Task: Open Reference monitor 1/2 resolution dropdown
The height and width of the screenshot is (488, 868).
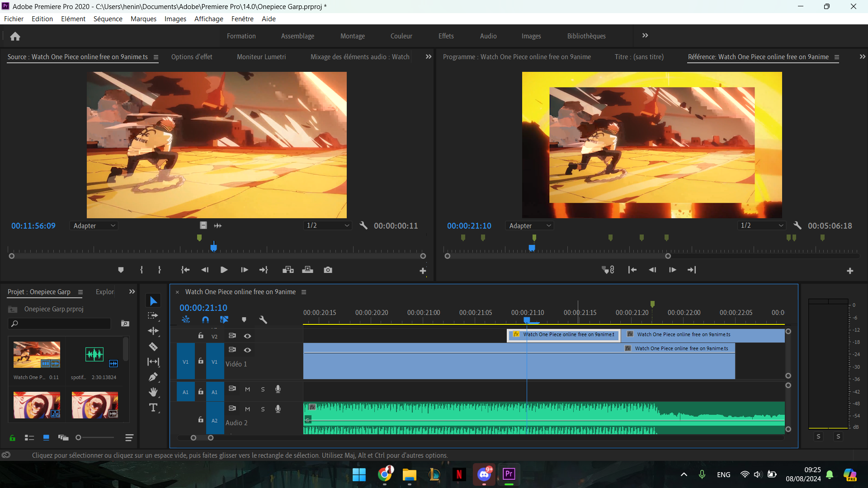Action: (762, 225)
